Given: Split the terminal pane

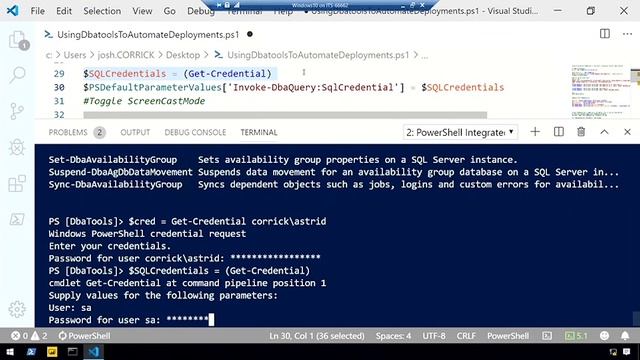Looking at the screenshot, I should 559,132.
